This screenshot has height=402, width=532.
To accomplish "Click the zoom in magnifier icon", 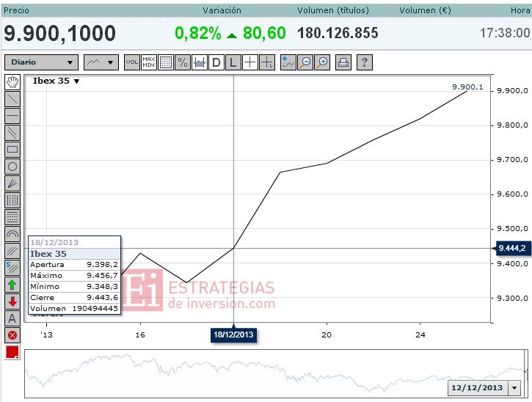I will (322, 62).
